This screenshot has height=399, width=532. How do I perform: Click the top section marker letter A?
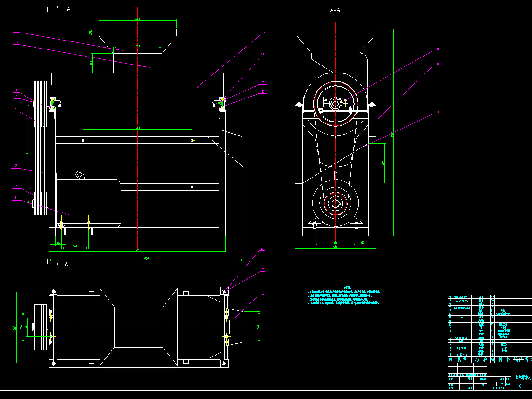[x=68, y=9]
